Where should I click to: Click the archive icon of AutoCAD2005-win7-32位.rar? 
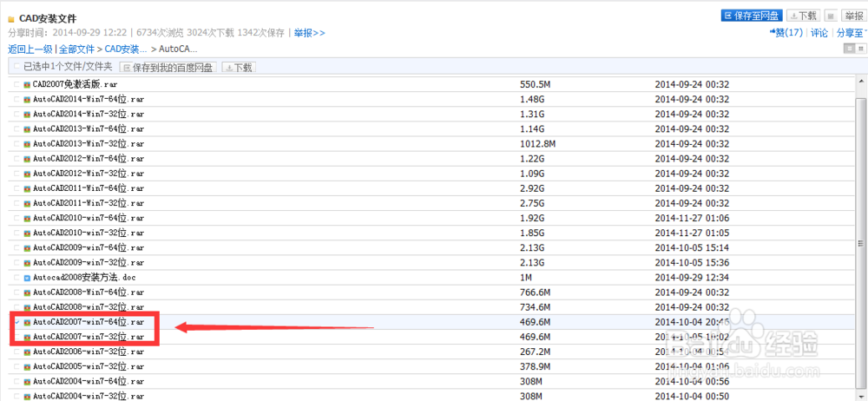tap(27, 366)
